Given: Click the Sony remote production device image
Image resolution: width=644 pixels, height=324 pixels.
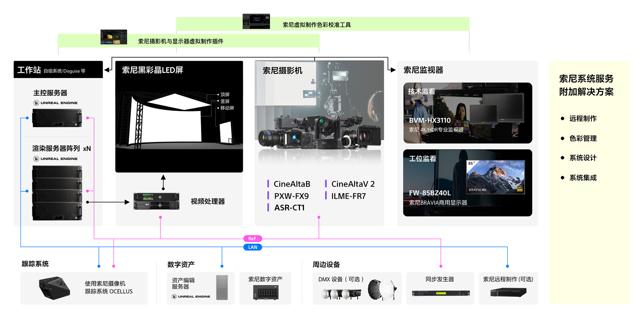Looking at the screenshot, I should (508, 293).
